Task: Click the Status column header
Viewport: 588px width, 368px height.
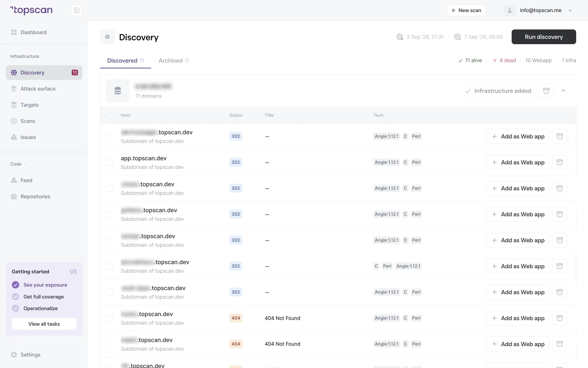Action: point(236,115)
